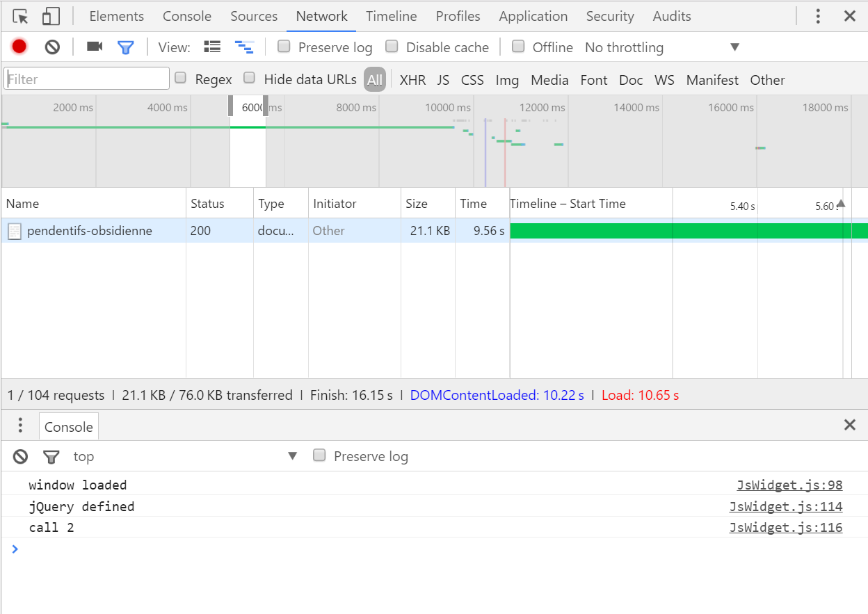The width and height of the screenshot is (868, 614).
Task: Toggle the network overview waterfall icon
Action: [244, 47]
